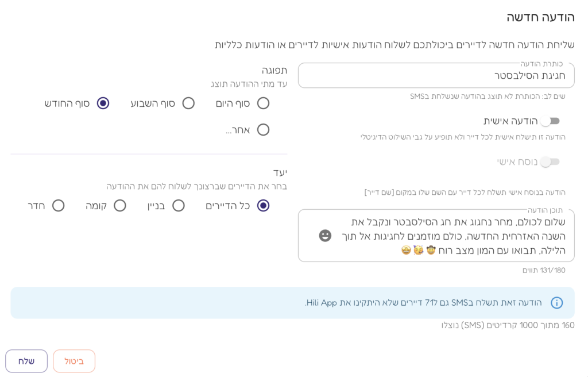The width and height of the screenshot is (588, 377).
Task: Select סוף החודש expiry option
Action: click(103, 103)
